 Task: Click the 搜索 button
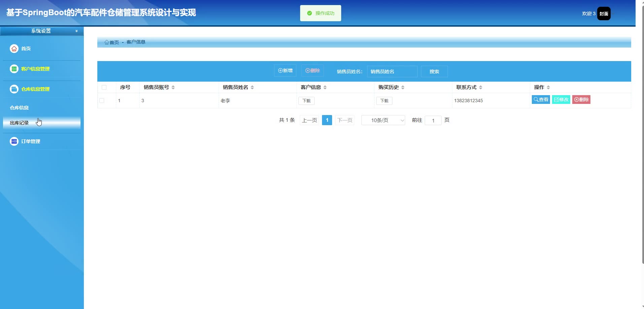pos(434,72)
